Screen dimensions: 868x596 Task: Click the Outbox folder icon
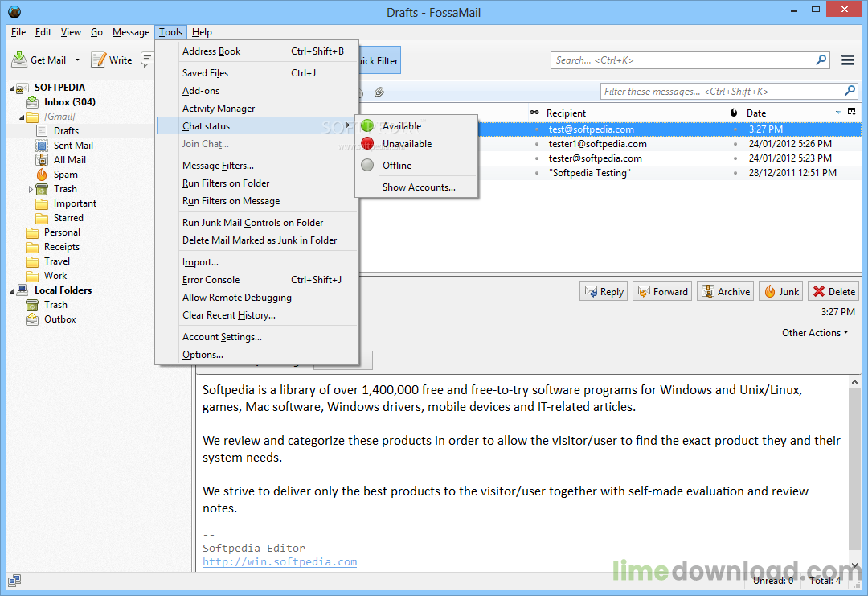point(33,319)
